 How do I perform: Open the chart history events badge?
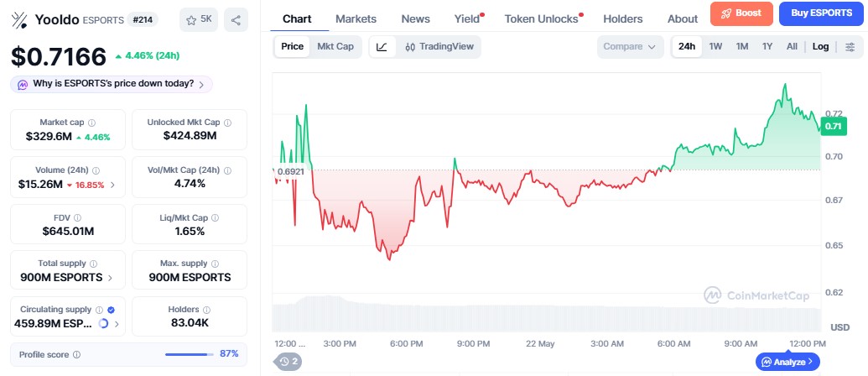(288, 362)
